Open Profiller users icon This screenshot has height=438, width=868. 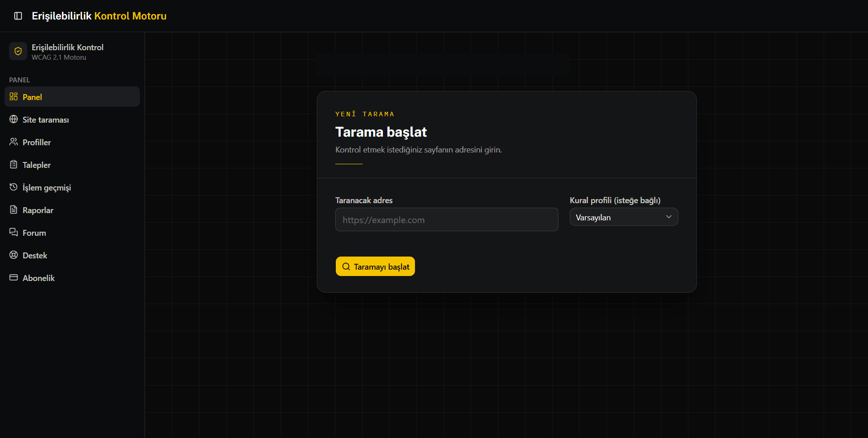14,142
